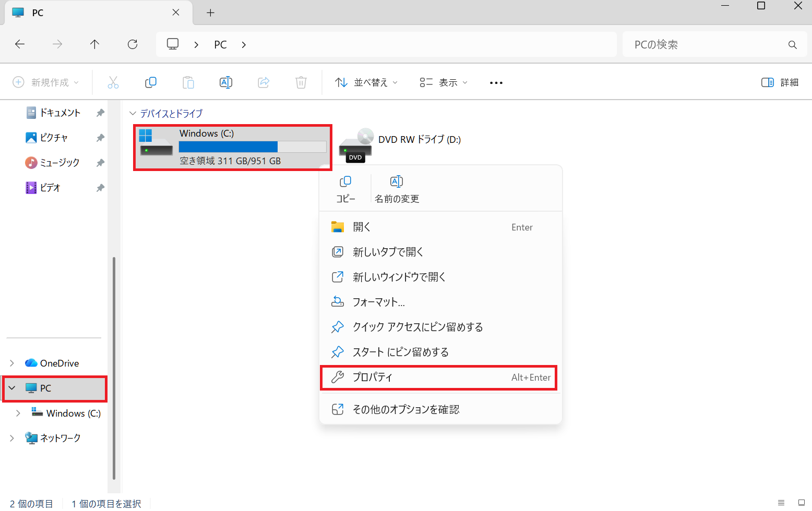This screenshot has height=511, width=812.
Task: Open the three-dot more options menu
Action: tap(496, 83)
